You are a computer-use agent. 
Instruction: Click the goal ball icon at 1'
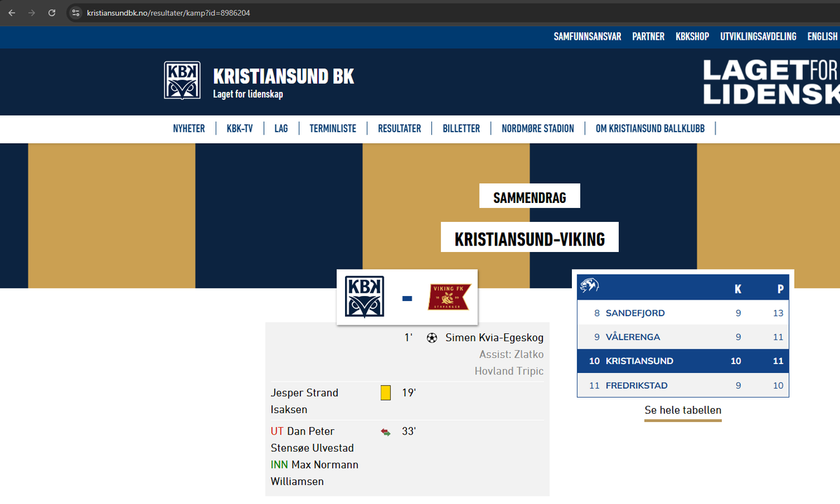click(x=432, y=337)
